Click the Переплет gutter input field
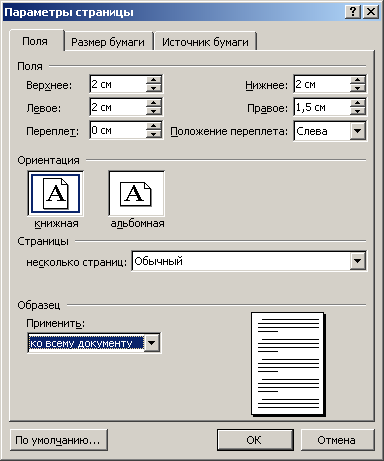 point(118,130)
